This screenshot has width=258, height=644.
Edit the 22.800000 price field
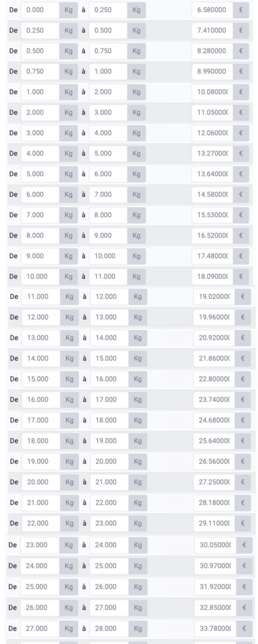point(214,379)
